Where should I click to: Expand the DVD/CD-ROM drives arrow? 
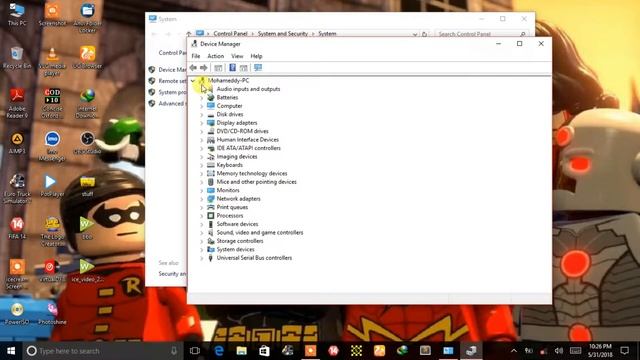(x=201, y=131)
